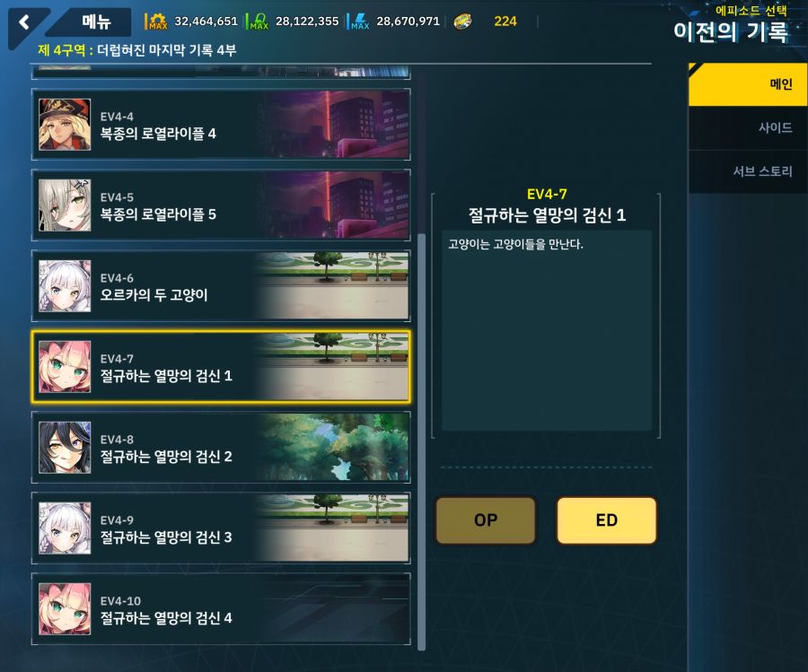Play the ED cutscene button
The image size is (808, 672).
pyautogui.click(x=607, y=520)
